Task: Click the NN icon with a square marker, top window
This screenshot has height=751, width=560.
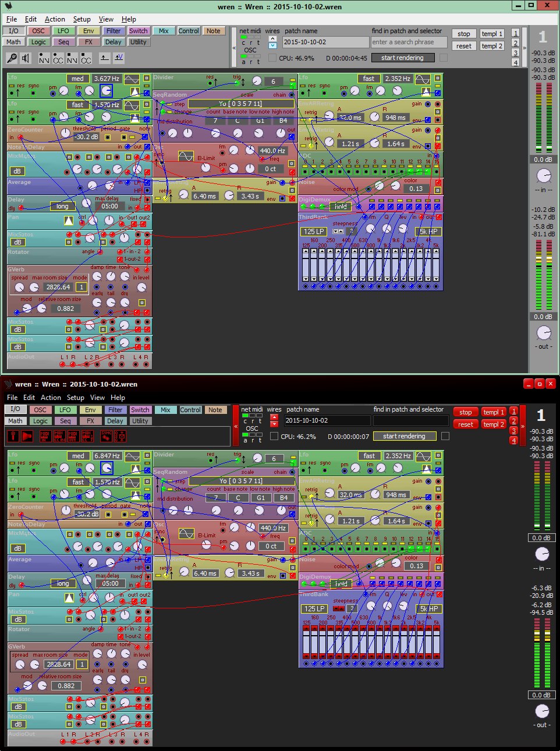Action: 72,58
